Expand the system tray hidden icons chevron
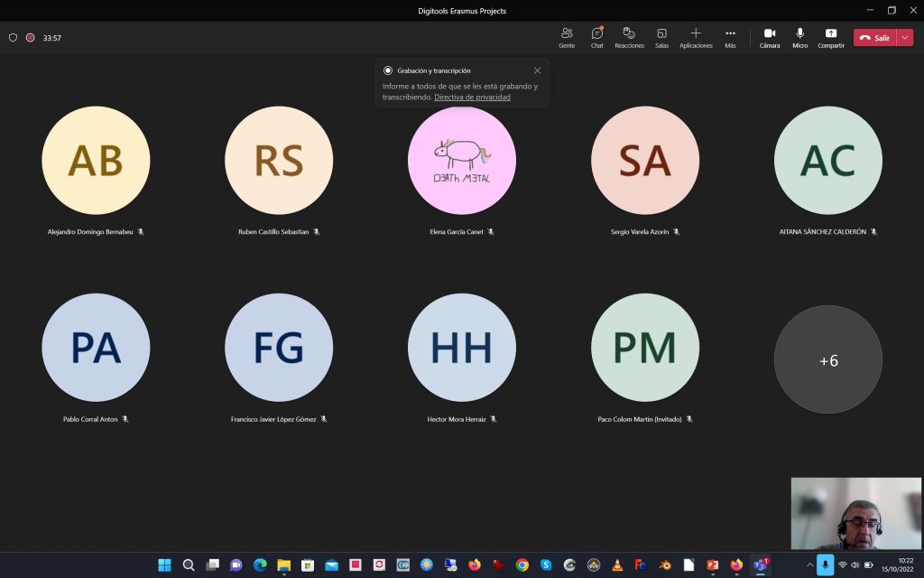924x578 pixels. click(x=808, y=564)
